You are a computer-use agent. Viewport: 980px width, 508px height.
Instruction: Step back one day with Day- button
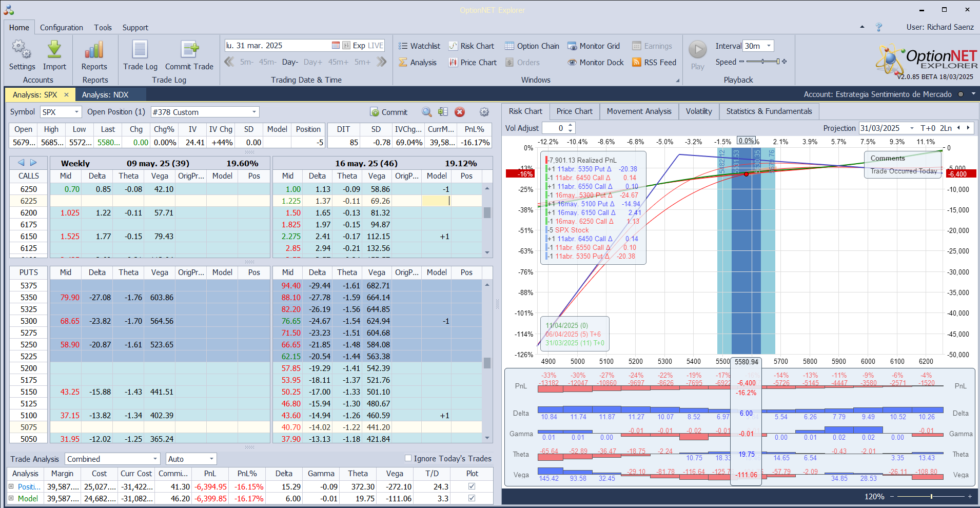(290, 62)
